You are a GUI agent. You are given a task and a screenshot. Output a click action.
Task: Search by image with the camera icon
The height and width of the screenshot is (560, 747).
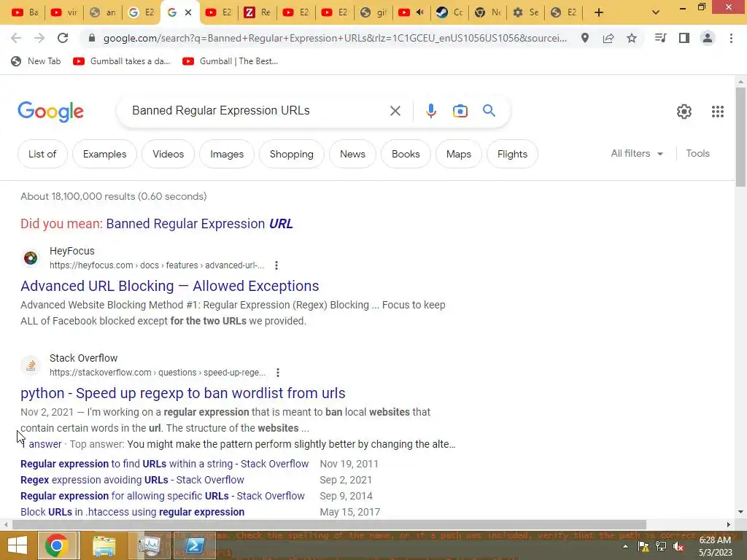pyautogui.click(x=460, y=111)
